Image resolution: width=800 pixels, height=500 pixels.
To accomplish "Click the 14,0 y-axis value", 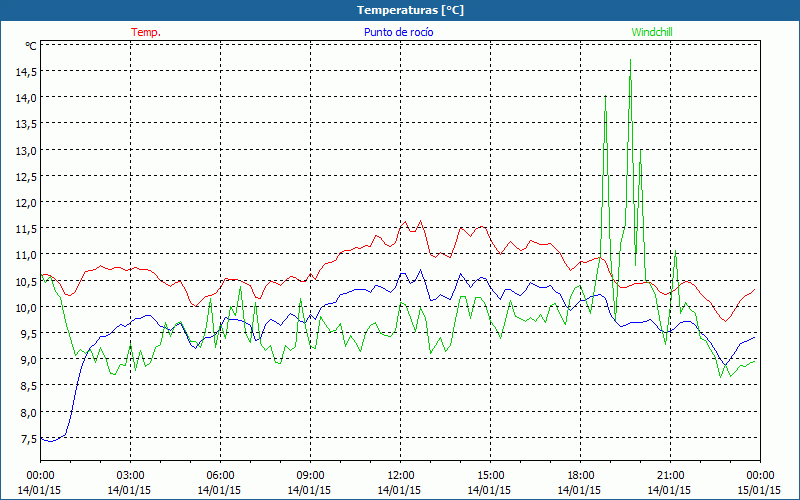I will (26, 98).
